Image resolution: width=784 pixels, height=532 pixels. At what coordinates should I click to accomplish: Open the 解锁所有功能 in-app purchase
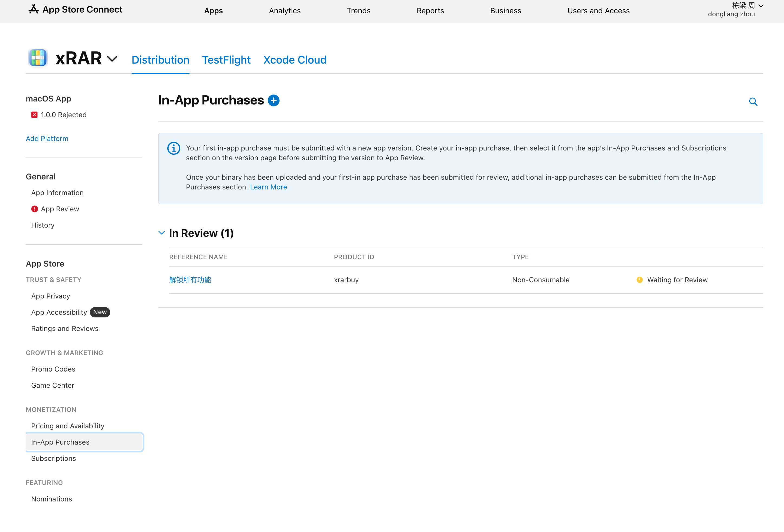[x=190, y=280]
